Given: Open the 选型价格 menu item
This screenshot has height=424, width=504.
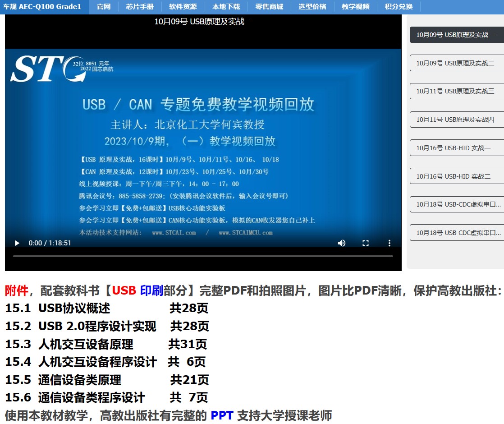Looking at the screenshot, I should (312, 7).
